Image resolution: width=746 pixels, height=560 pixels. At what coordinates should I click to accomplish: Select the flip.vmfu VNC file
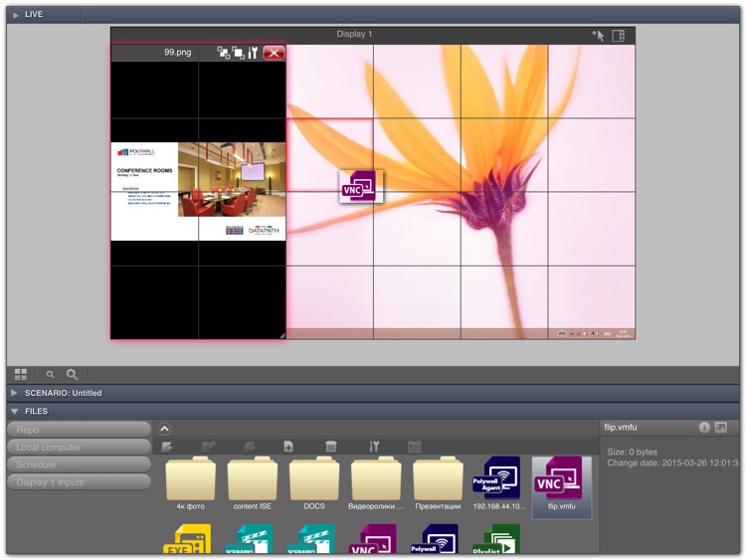(561, 485)
